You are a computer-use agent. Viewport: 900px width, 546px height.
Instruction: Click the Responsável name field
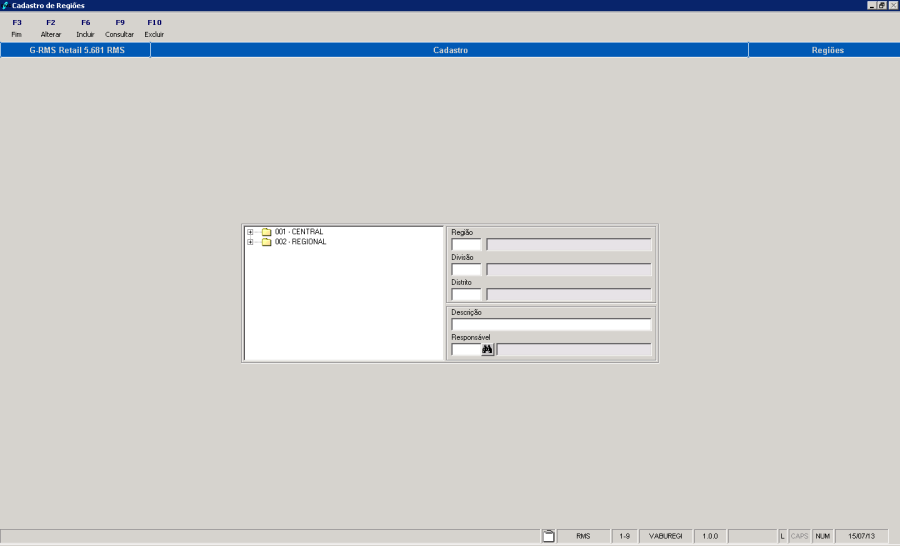(x=574, y=349)
